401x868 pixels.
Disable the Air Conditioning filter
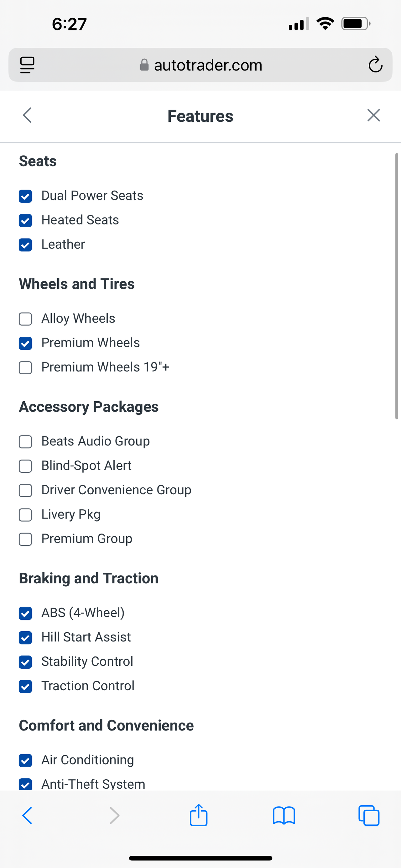pyautogui.click(x=25, y=761)
